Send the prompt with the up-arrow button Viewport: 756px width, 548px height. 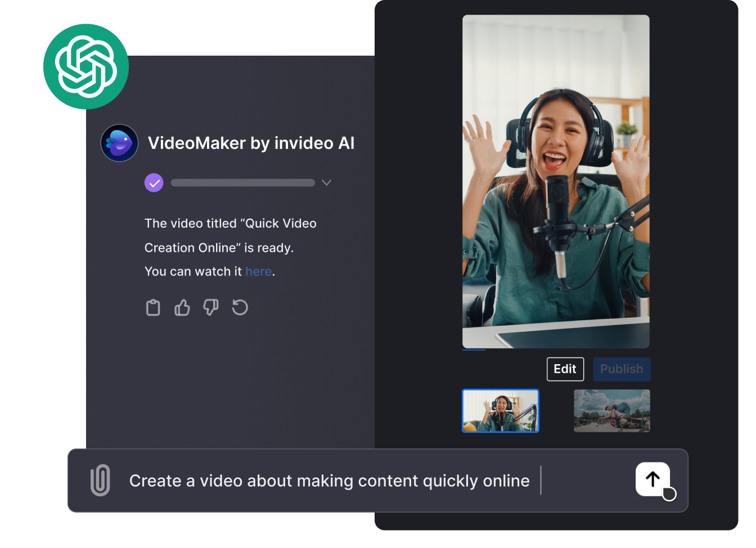652,479
